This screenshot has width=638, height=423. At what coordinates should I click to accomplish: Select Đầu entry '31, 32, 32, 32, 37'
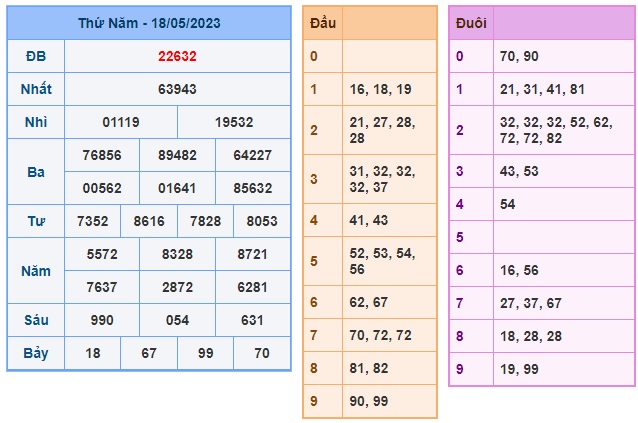pyautogui.click(x=382, y=179)
